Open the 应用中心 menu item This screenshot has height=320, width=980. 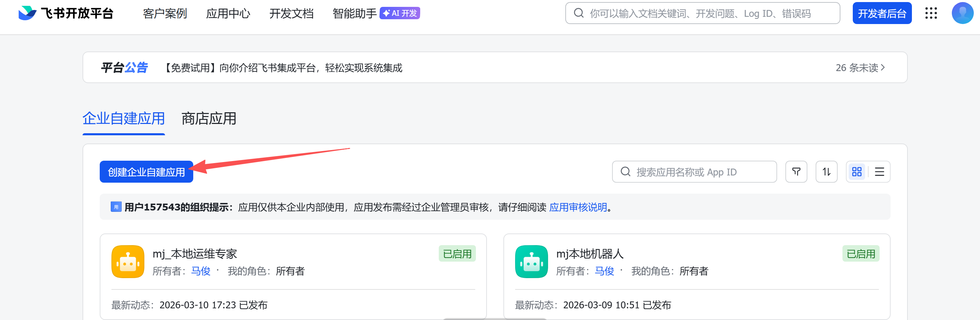pyautogui.click(x=228, y=14)
